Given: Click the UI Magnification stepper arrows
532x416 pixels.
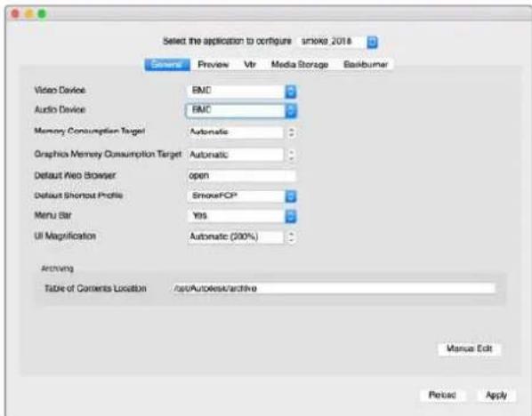Looking at the screenshot, I should (x=291, y=236).
